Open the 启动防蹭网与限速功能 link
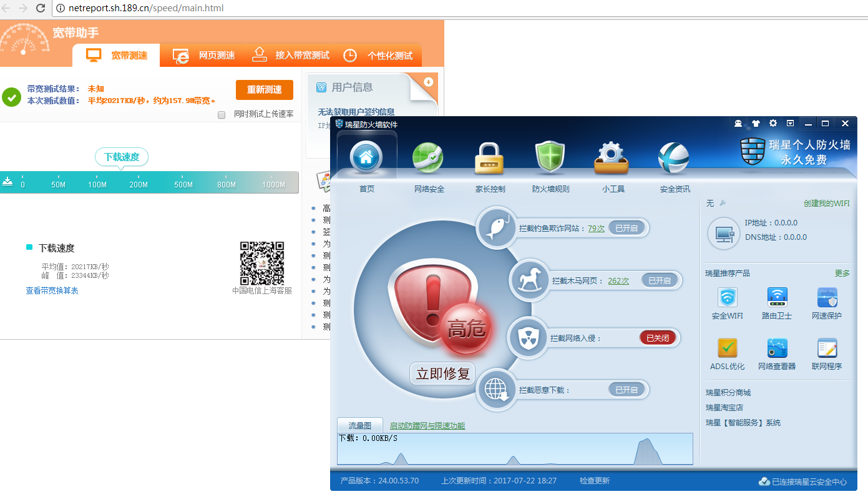The image size is (868, 499). pos(427,425)
